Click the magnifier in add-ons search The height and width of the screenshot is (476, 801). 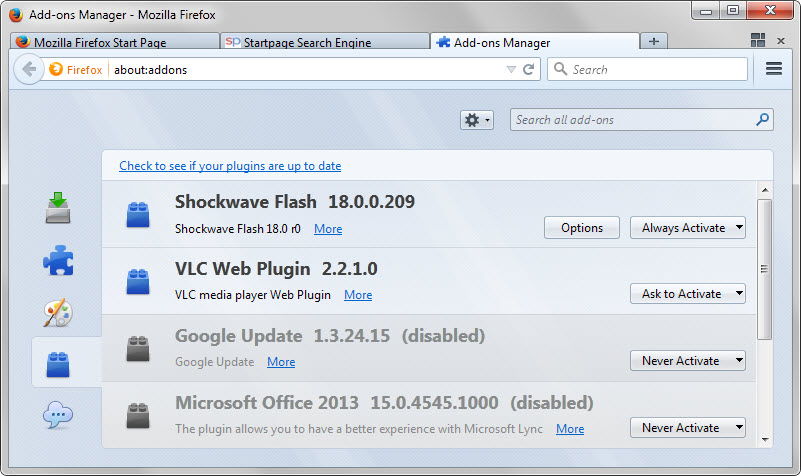[x=762, y=120]
